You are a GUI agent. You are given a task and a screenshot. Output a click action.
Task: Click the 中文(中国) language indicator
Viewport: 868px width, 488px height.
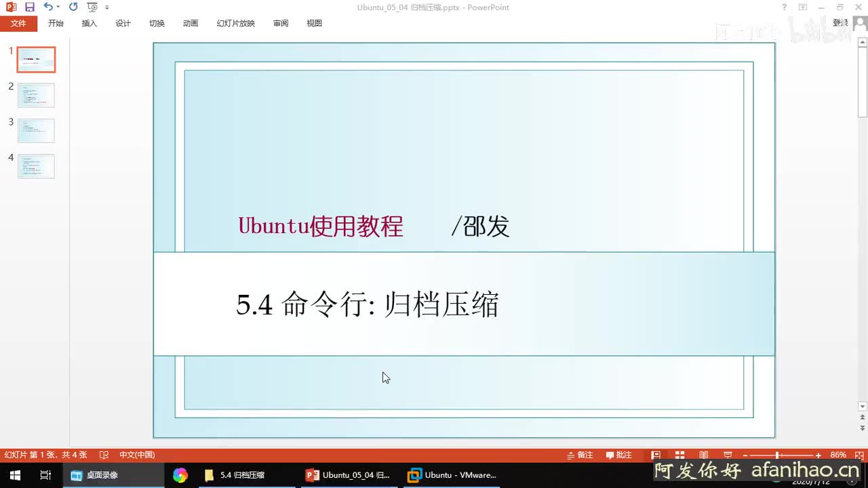click(137, 455)
